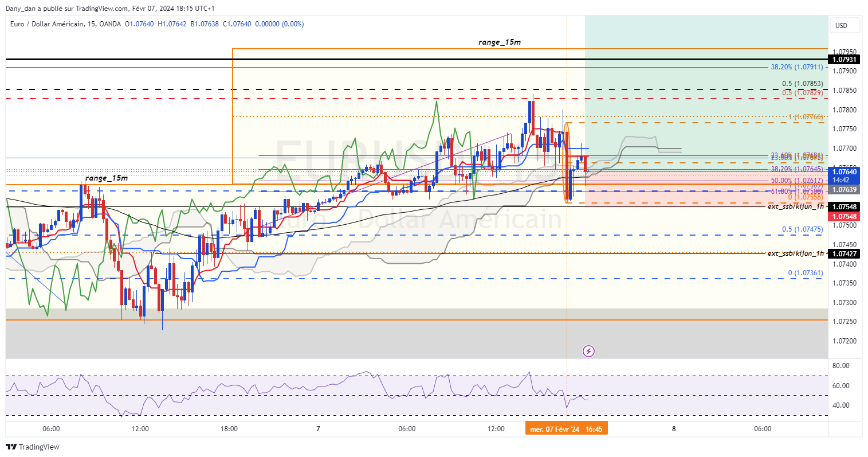Click the orange date marker mer. 07 Févr '24 16:45
868x457 pixels.
pyautogui.click(x=566, y=429)
